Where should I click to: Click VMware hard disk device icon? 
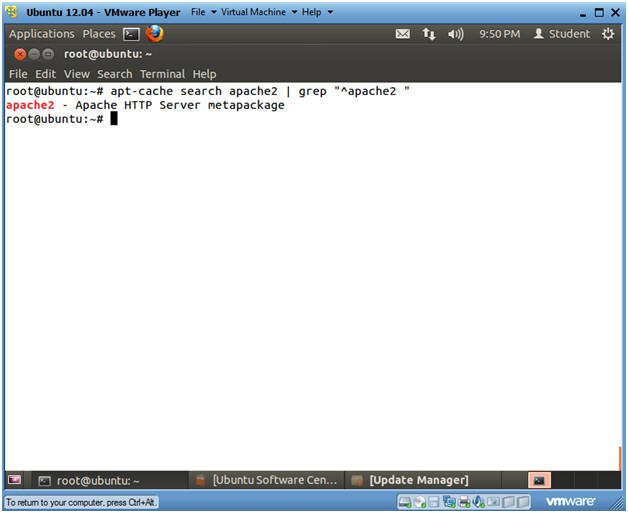click(x=405, y=502)
